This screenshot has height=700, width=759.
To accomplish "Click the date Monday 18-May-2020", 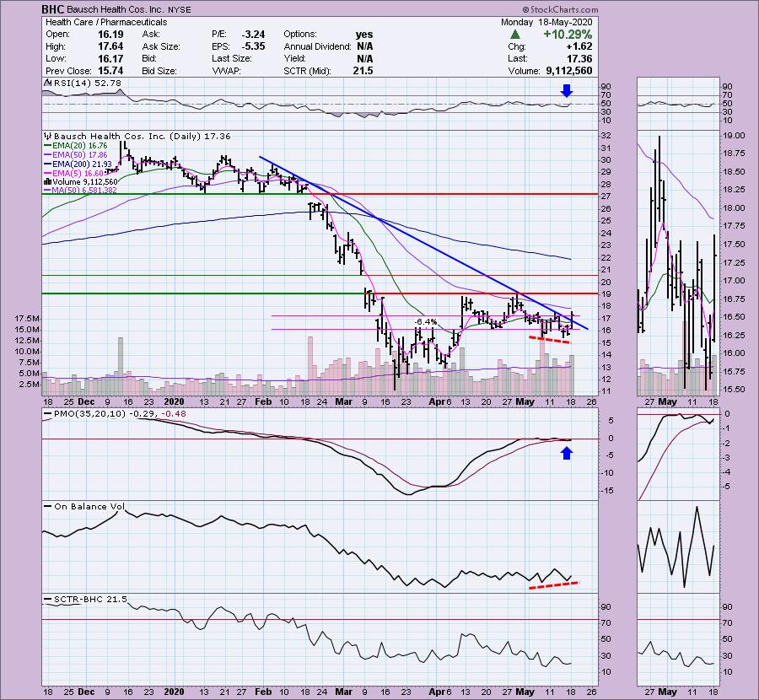I will (546, 22).
